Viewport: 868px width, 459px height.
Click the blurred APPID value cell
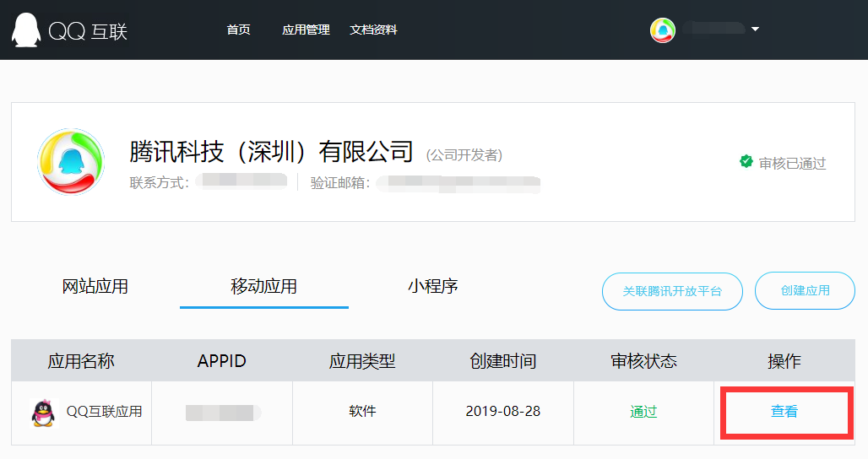[223, 413]
